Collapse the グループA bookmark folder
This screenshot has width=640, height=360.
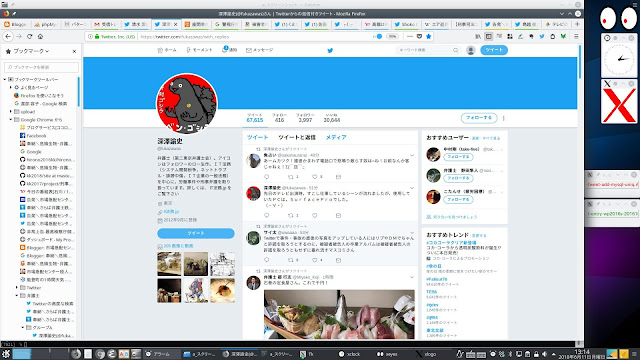[x=23, y=328]
